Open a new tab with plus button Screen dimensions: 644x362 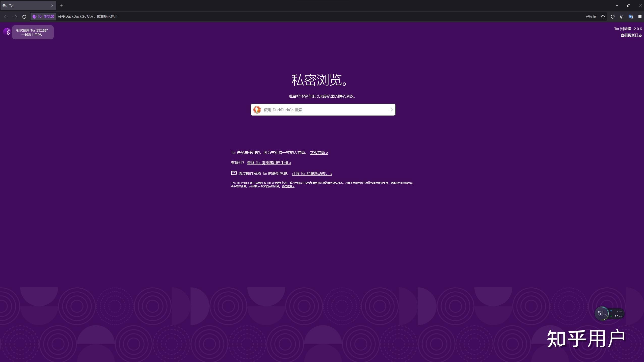tap(62, 6)
